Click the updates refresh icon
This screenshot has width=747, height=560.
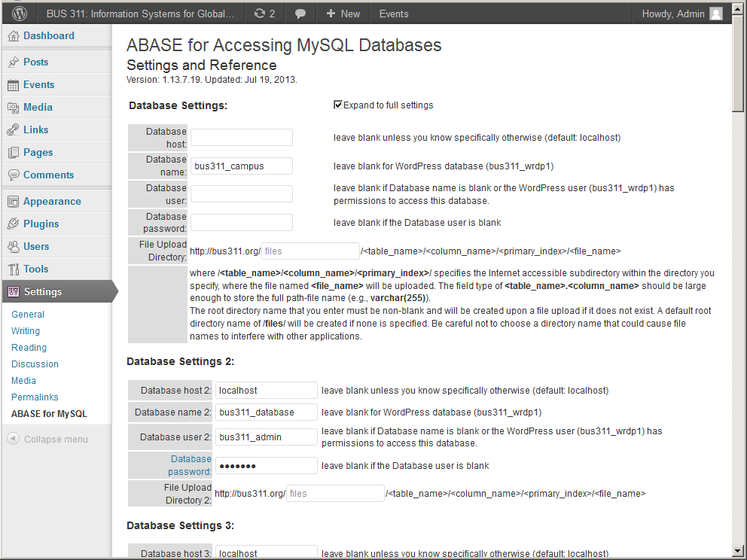click(x=260, y=14)
